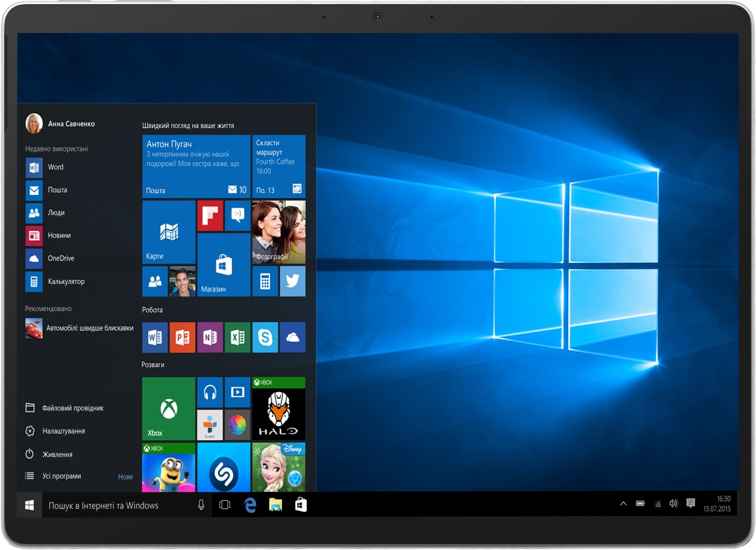The width and height of the screenshot is (756, 550).
Task: Expand hidden system tray icons chevron
Action: 623,504
